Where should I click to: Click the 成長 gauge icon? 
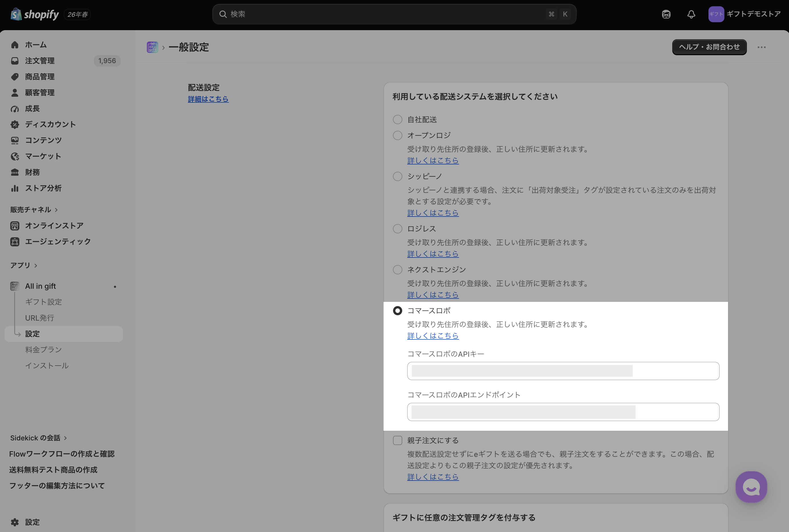(x=15, y=109)
